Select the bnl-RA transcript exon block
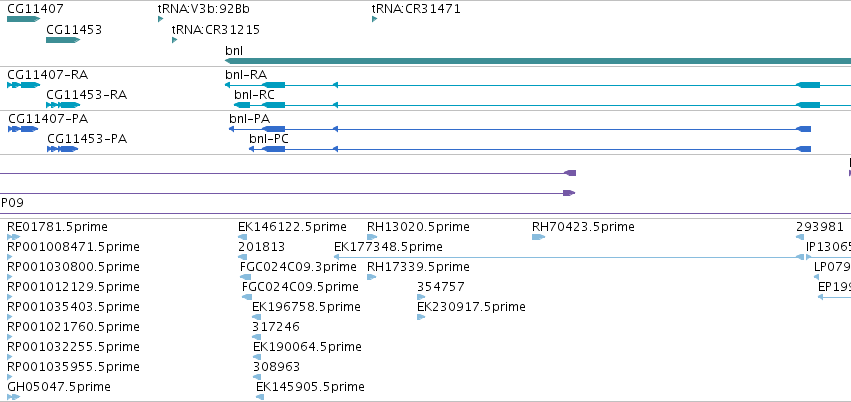This screenshot has height=402, width=851. [x=273, y=85]
